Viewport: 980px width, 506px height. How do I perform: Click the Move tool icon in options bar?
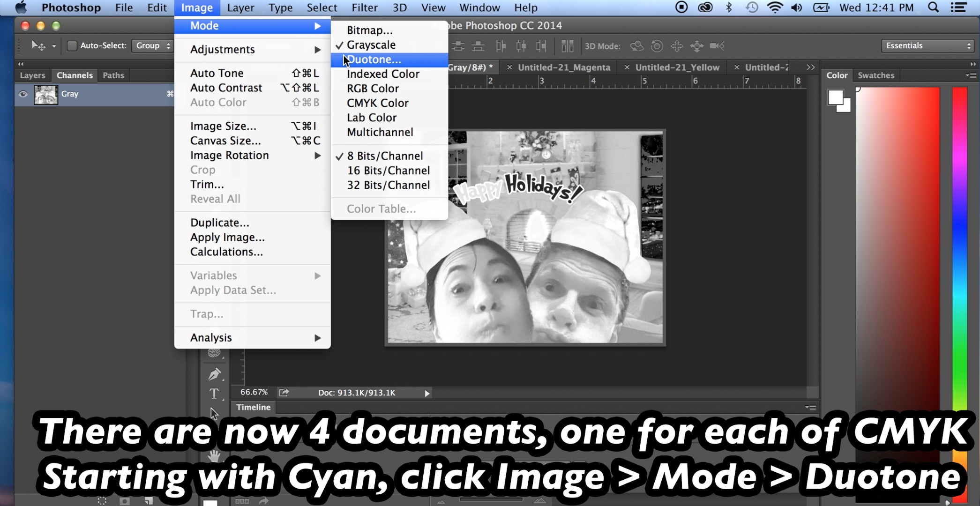[x=38, y=46]
